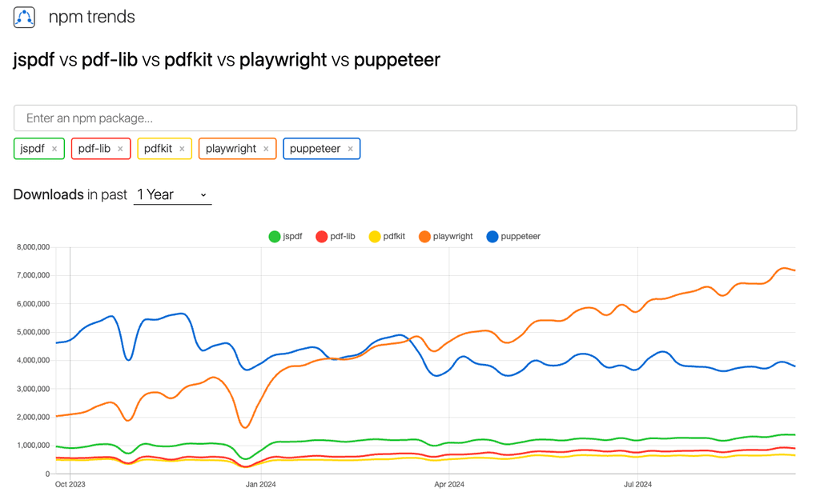Open the 1 Year time range dropdown

[173, 195]
